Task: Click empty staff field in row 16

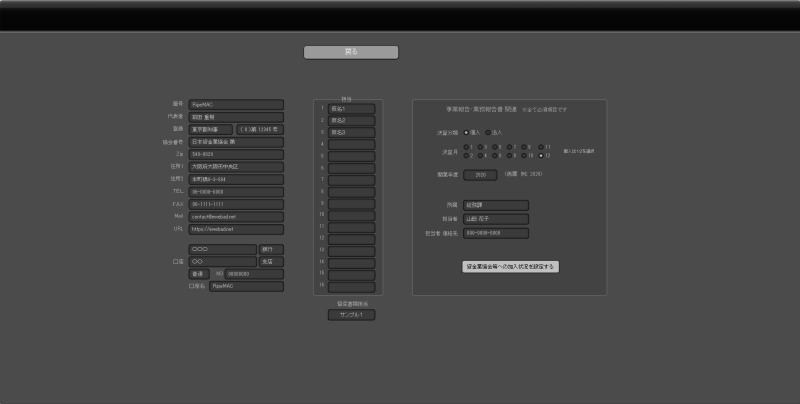Action: coord(352,287)
